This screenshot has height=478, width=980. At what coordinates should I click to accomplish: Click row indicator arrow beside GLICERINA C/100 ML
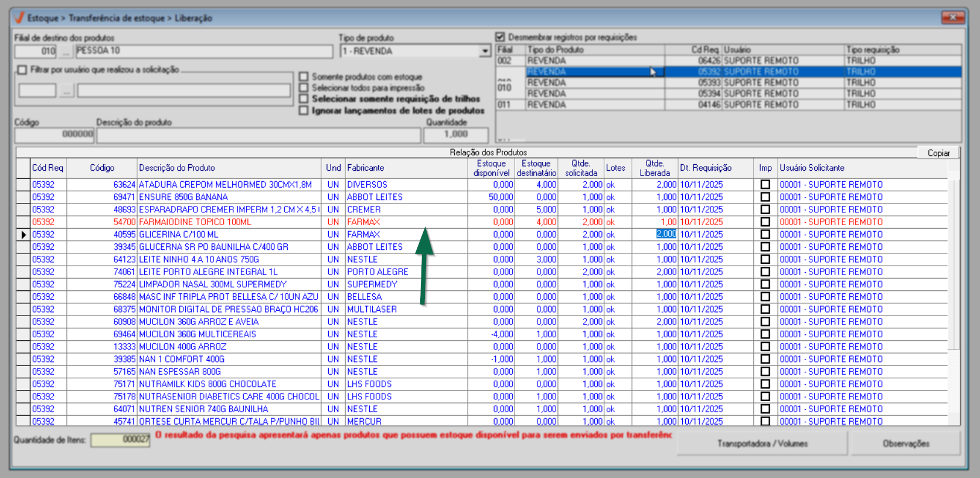pyautogui.click(x=23, y=235)
